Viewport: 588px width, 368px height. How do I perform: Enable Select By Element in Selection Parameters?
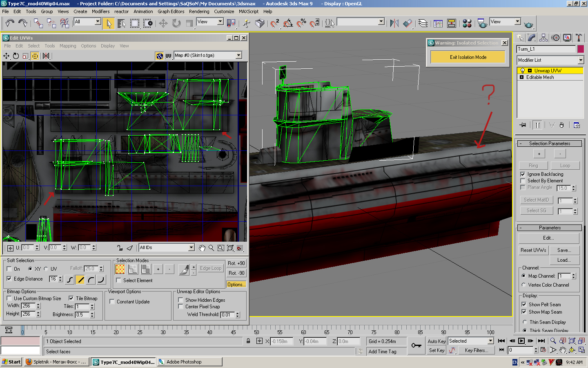click(523, 181)
